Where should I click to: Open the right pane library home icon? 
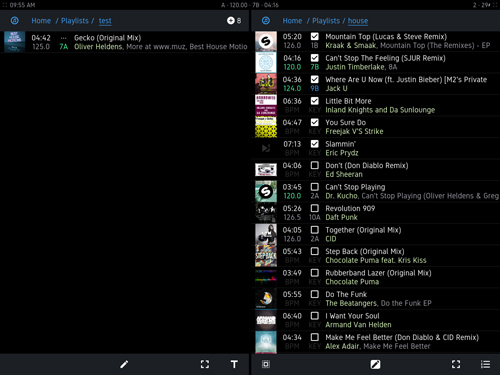click(266, 21)
